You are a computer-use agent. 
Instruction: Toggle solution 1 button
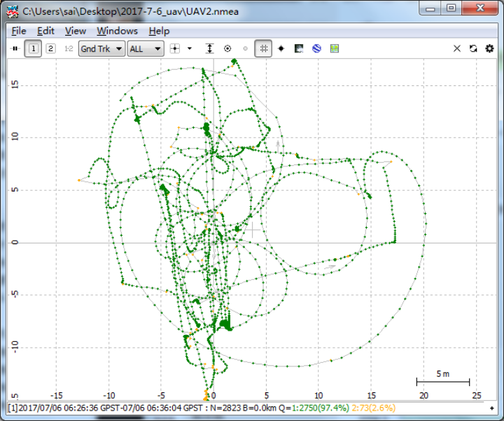pos(33,48)
